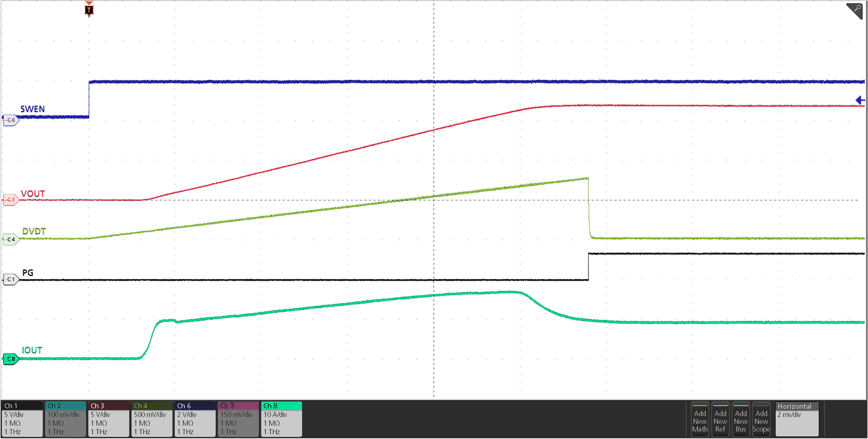
Task: Open the Ch 4 500 mV/div settings badge
Action: pos(152,419)
